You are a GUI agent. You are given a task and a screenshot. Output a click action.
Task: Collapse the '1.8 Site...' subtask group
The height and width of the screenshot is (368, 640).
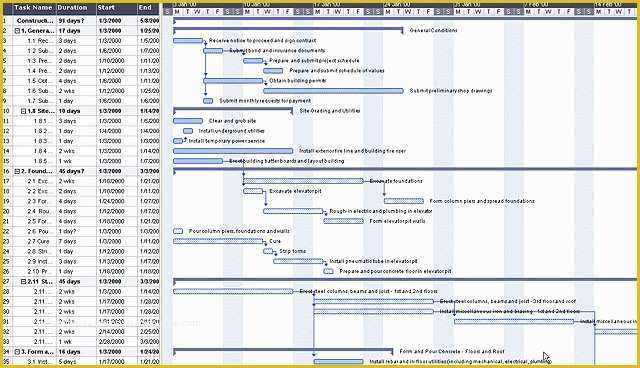23,111
